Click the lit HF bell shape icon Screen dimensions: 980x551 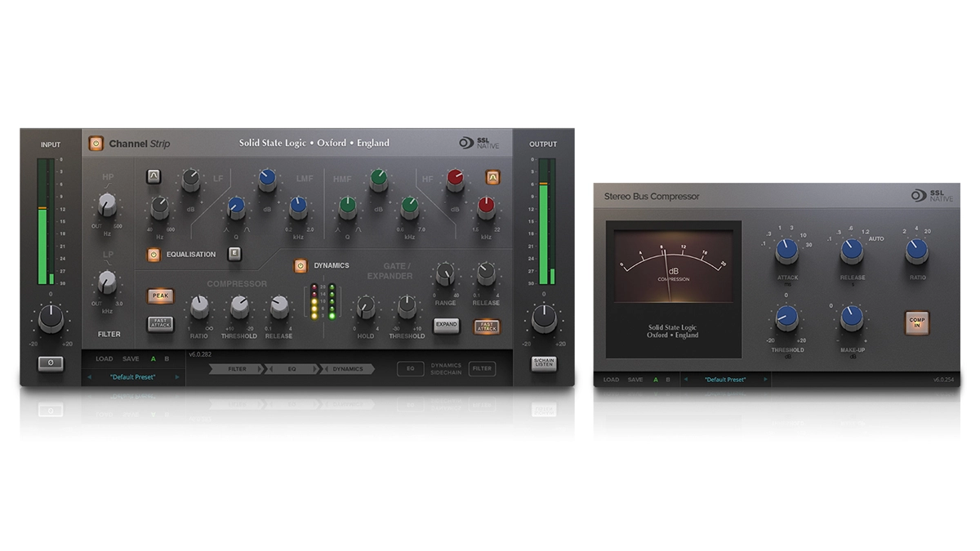click(492, 176)
